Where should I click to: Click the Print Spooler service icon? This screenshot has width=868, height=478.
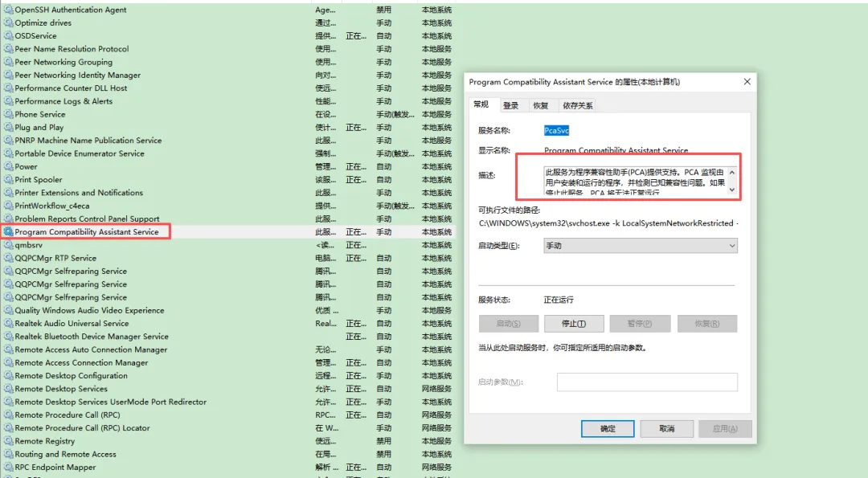(8, 179)
